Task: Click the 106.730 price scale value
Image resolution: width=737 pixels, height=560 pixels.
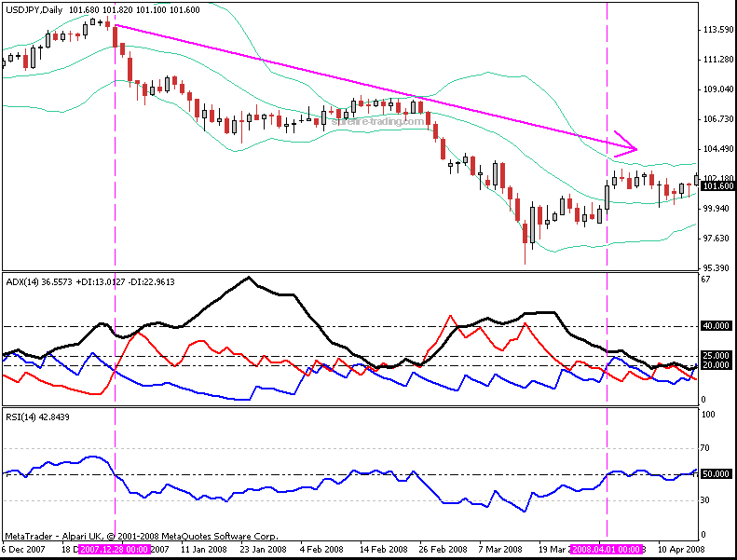Action: pos(718,119)
